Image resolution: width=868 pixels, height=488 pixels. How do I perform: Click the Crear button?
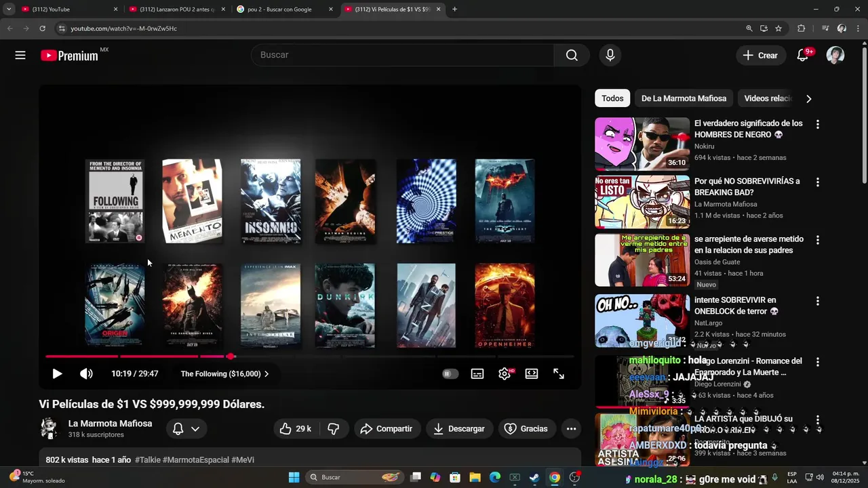point(760,56)
